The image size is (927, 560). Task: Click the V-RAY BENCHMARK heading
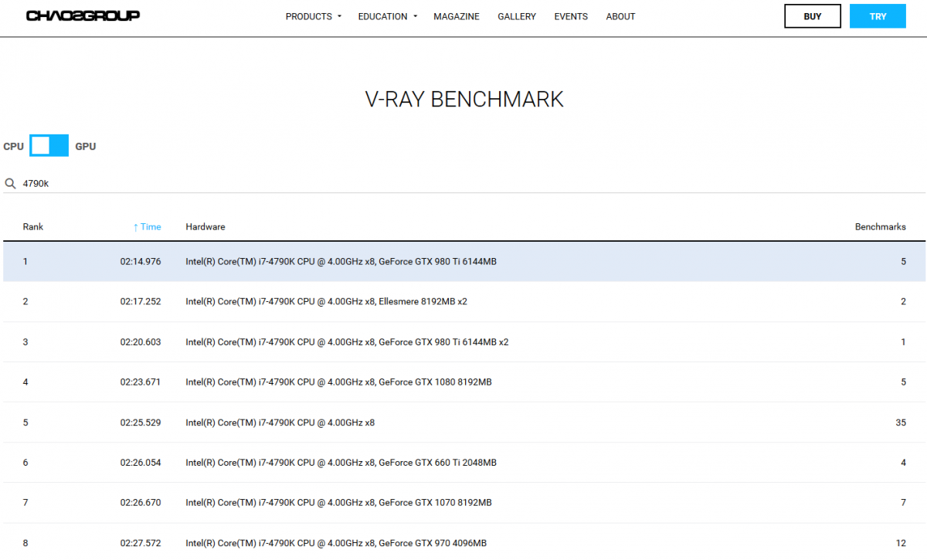click(464, 99)
